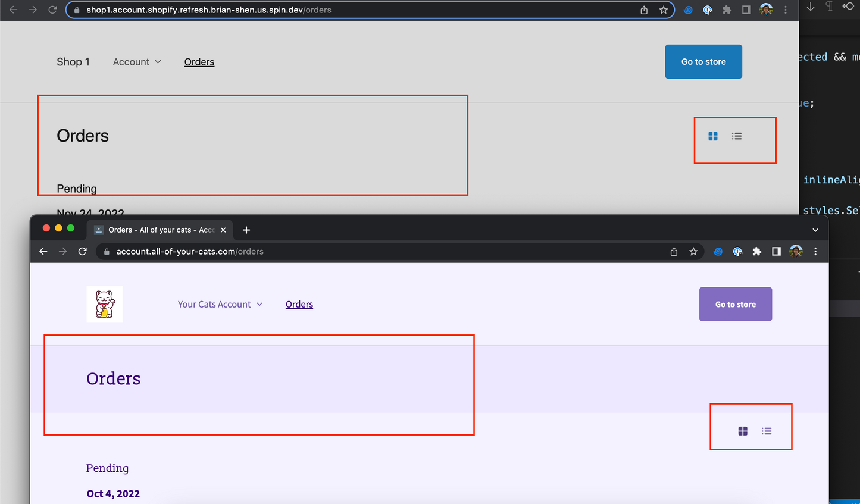Open the tab list chevron in front browser

[815, 230]
